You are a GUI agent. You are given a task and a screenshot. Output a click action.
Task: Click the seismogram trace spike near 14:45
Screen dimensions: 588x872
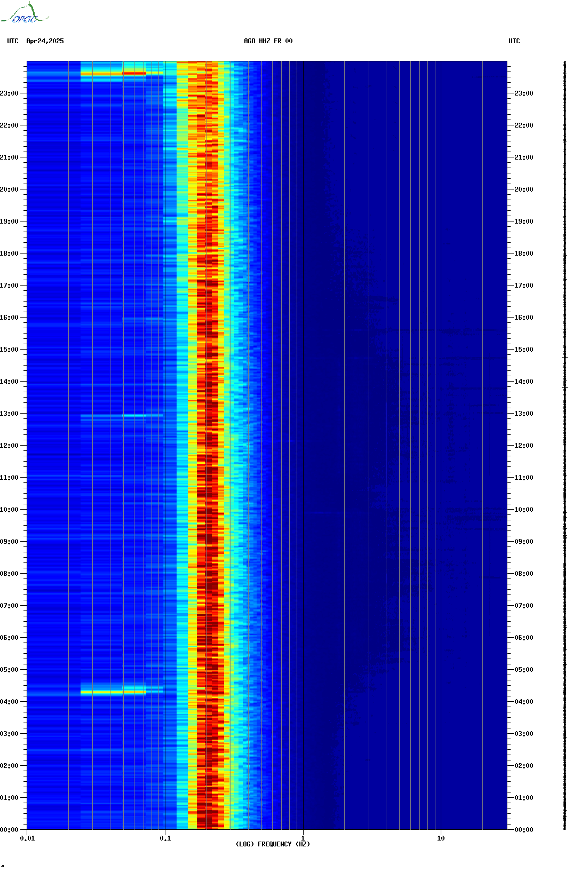tap(565, 357)
